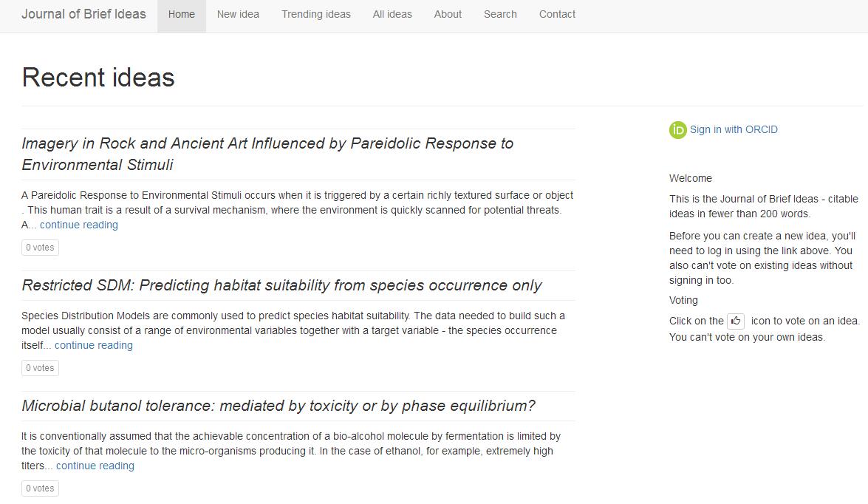Click the votes button under Restricted SDM
The width and height of the screenshot is (868, 504).
40,368
